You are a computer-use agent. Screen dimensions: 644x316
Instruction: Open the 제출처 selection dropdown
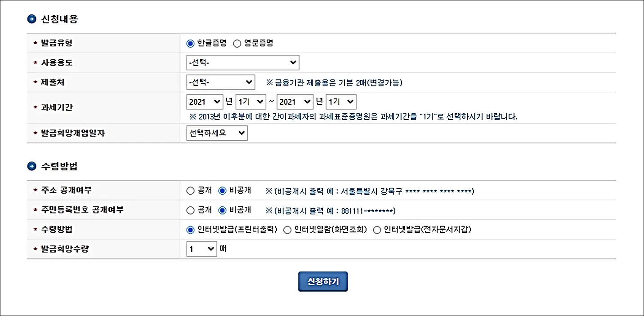(221, 82)
